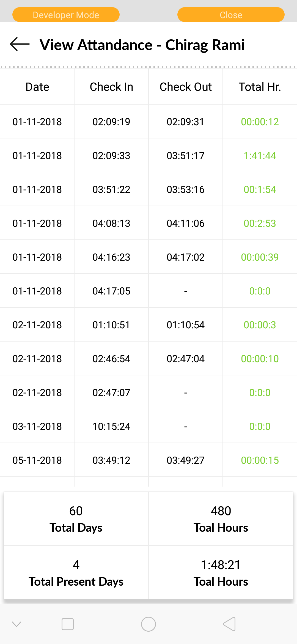Tap the 4 Total Present Days card
This screenshot has width=297, height=644.
pos(76,572)
